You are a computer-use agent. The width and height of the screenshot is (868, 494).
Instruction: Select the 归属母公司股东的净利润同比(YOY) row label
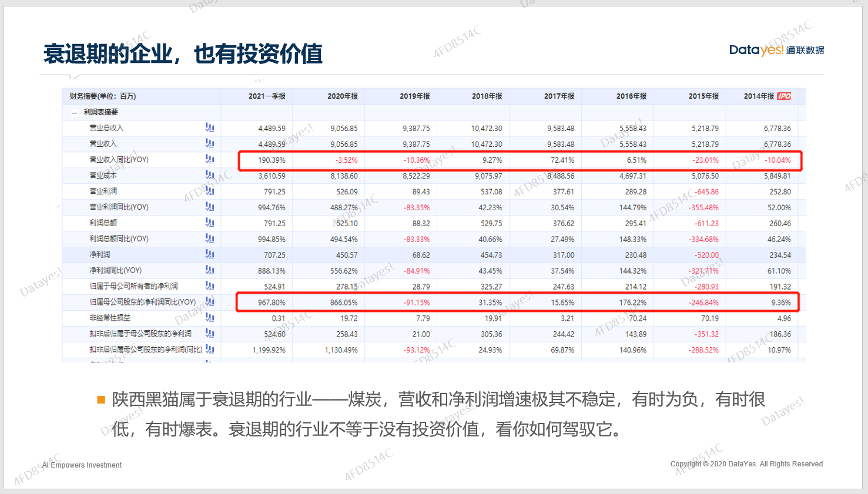coord(142,302)
